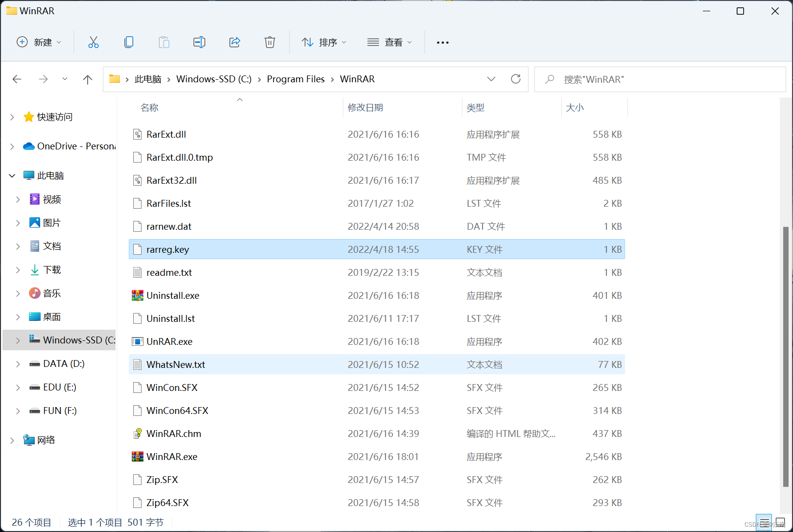This screenshot has width=793, height=532.
Task: Click the vertical scrollbar of file list
Action: pyautogui.click(x=786, y=357)
